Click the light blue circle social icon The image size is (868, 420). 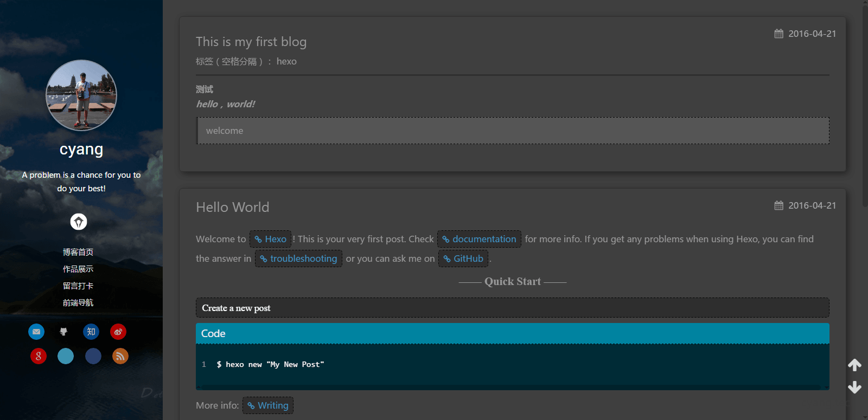coord(66,356)
